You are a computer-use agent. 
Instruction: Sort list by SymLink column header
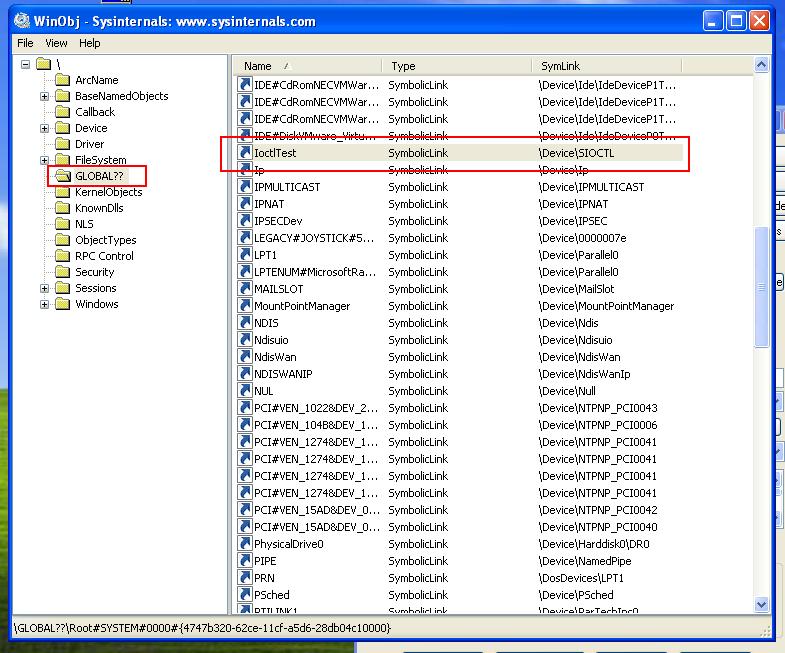pos(640,66)
